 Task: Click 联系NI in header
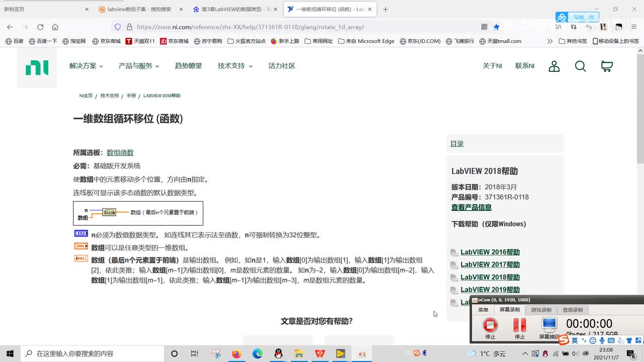click(525, 66)
